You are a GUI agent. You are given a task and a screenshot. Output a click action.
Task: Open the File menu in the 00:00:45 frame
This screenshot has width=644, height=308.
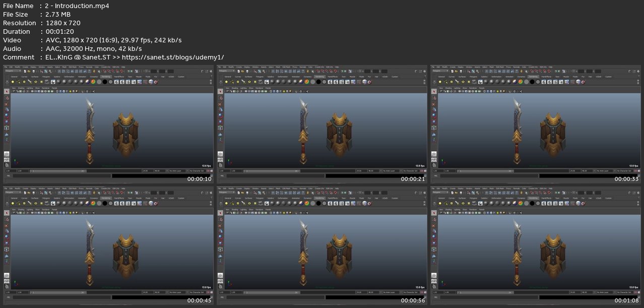pyautogui.click(x=6, y=188)
